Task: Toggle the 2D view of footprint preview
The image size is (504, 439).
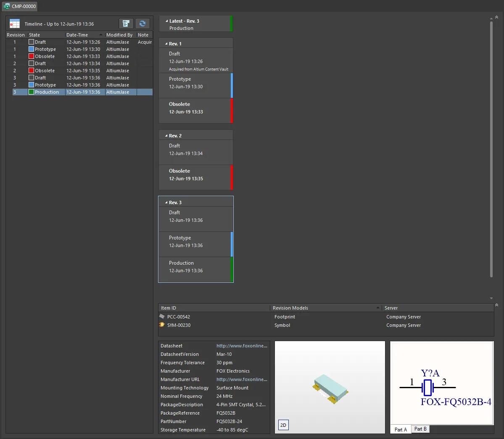Action: click(283, 425)
